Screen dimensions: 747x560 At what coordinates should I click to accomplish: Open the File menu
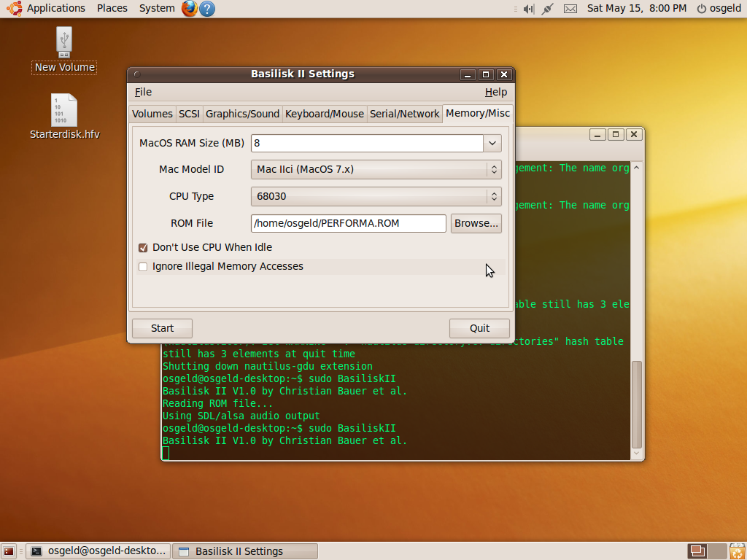143,92
